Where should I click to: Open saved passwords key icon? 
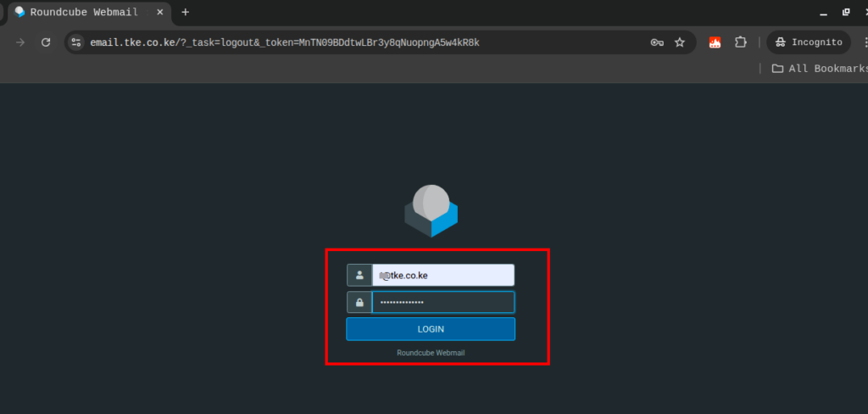point(657,42)
